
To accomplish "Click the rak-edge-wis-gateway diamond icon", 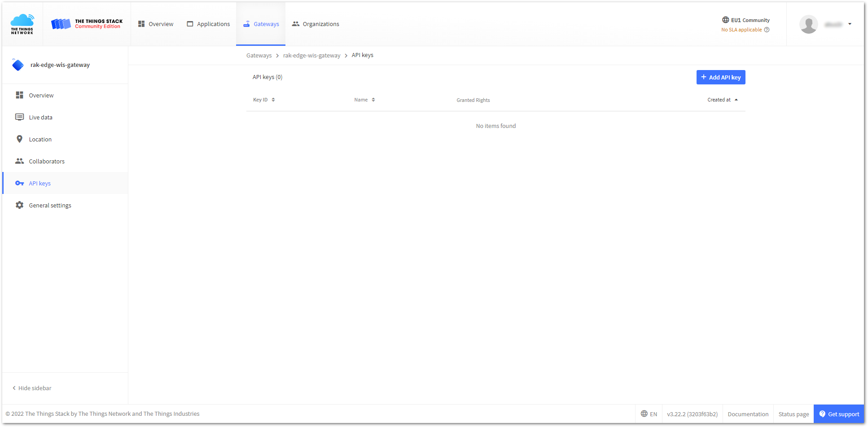I will (x=18, y=65).
